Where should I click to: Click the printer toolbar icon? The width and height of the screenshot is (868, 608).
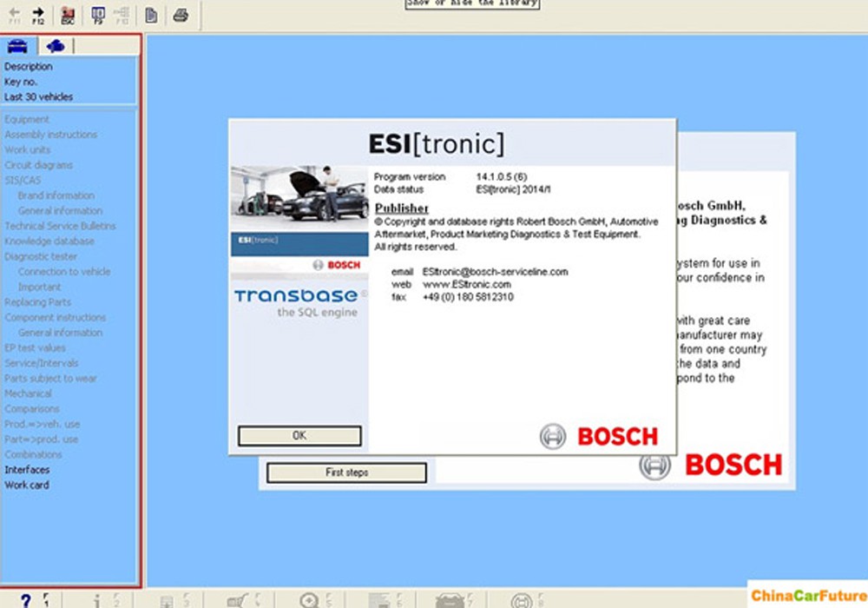(x=181, y=15)
